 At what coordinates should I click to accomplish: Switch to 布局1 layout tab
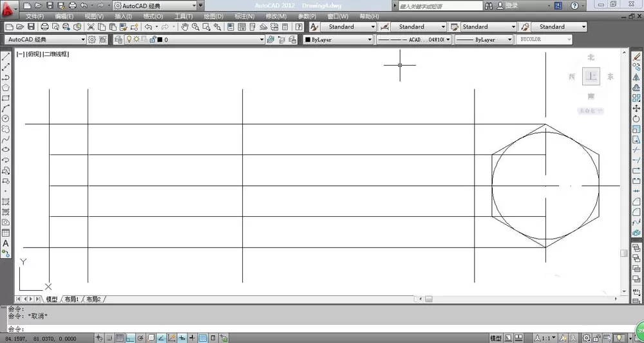coord(71,299)
